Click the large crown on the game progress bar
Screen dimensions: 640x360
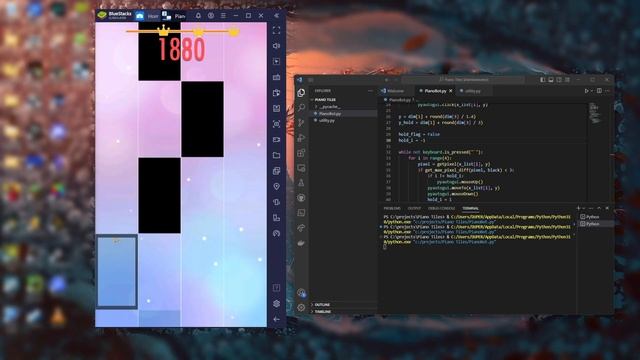pyautogui.click(x=163, y=30)
